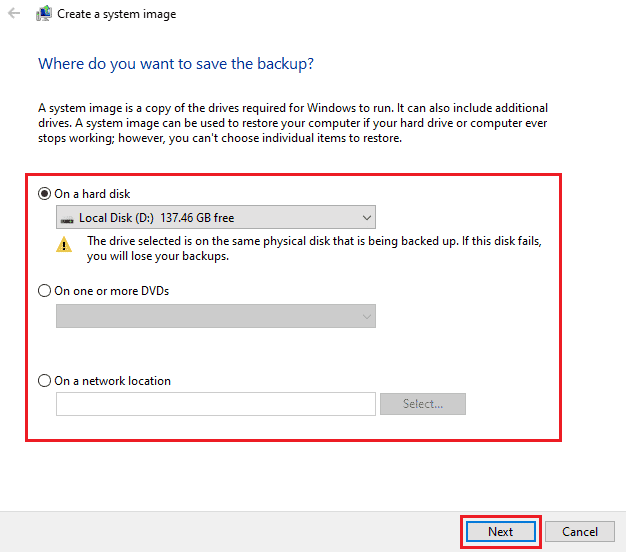Image resolution: width=627 pixels, height=552 pixels.
Task: Click the On a network location label
Action: tap(112, 381)
